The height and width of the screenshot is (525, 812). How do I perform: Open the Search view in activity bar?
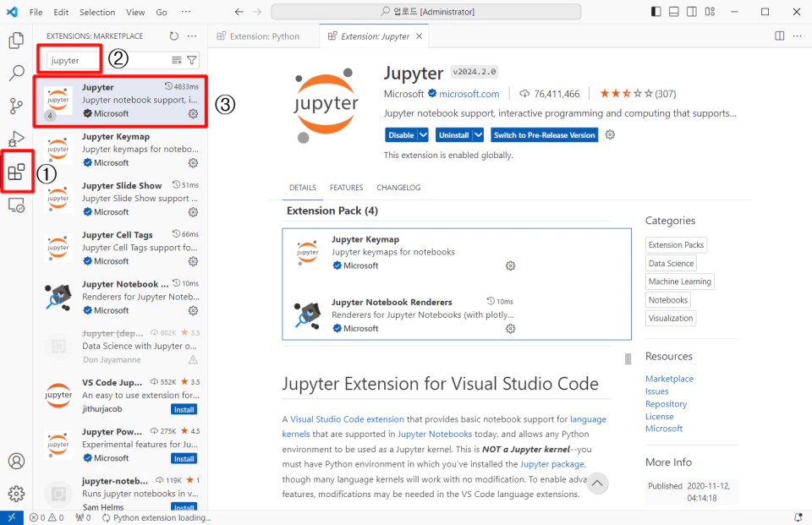coord(16,73)
